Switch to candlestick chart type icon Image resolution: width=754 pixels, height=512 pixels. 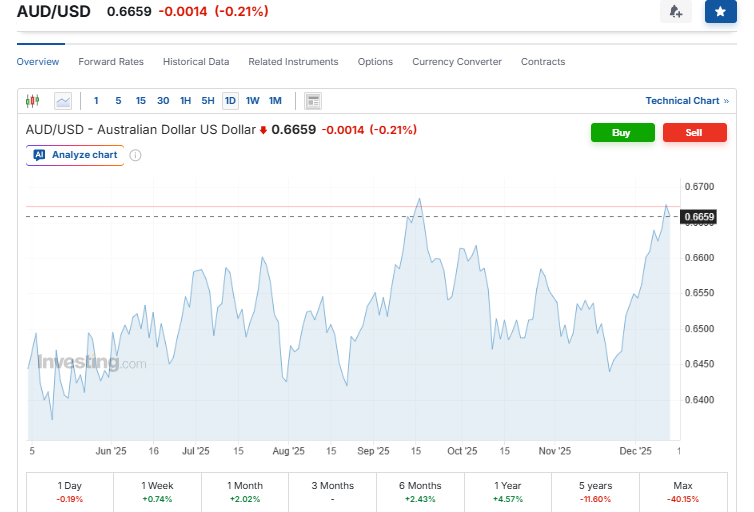(32, 101)
